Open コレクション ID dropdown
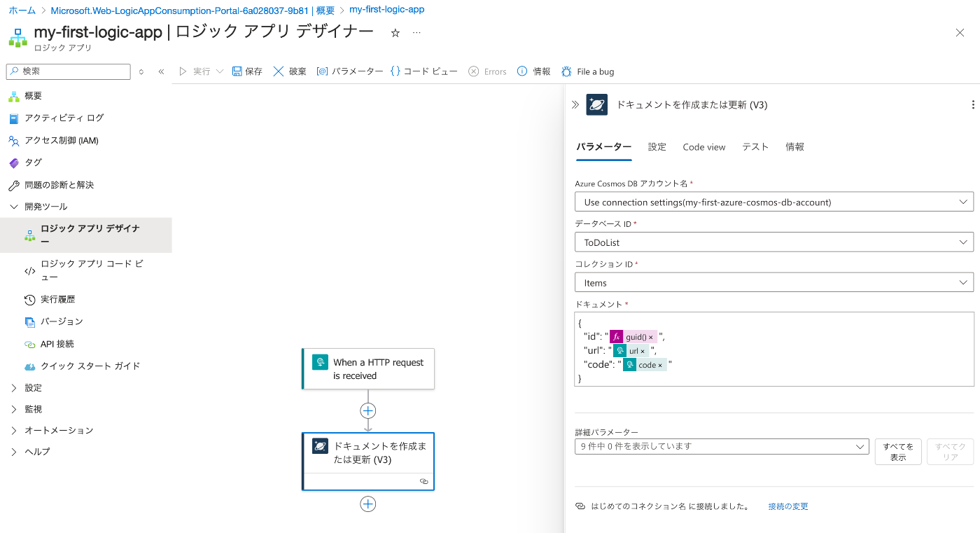The height and width of the screenshot is (533, 980). click(773, 283)
